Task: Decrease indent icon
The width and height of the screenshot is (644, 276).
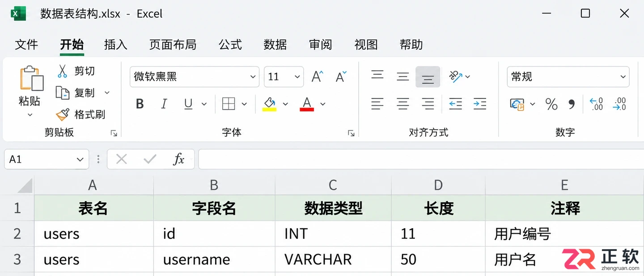Action: coord(455,104)
